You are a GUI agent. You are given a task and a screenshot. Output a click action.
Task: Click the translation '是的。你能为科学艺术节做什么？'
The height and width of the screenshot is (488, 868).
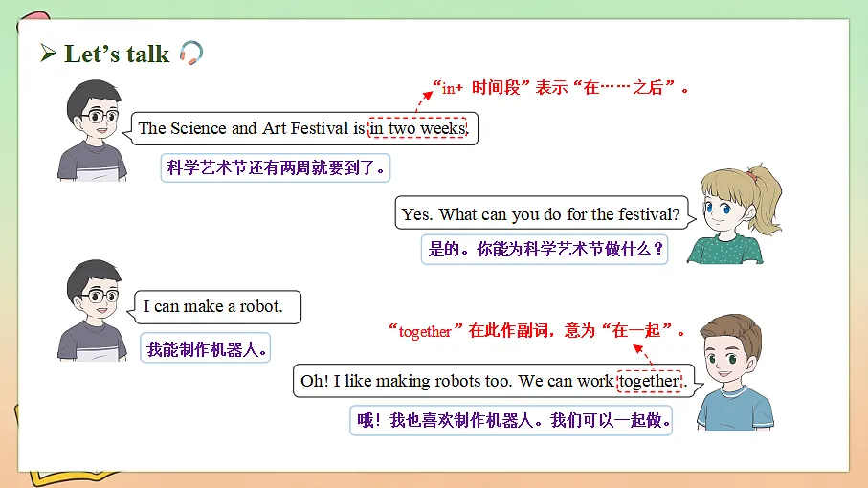(545, 250)
